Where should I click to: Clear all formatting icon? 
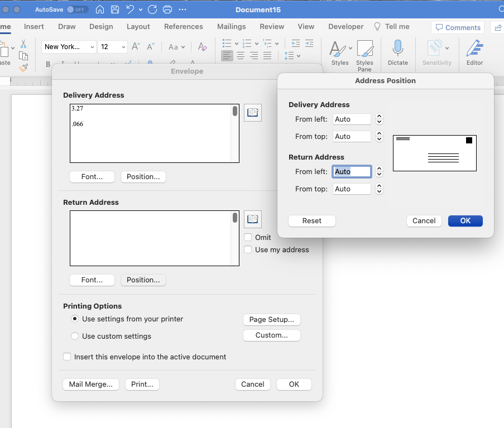(202, 46)
